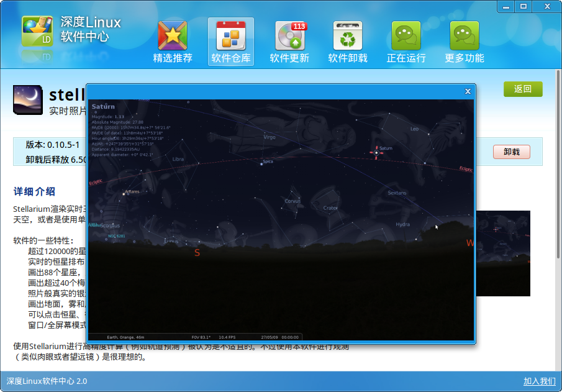562x392 pixels.
Task: Open 软件更新 with the 113 updates badge
Action: click(x=289, y=42)
